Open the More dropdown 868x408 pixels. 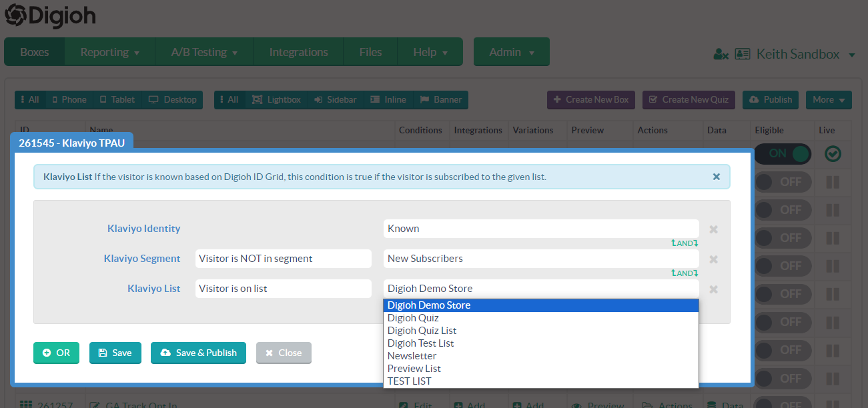pos(828,99)
